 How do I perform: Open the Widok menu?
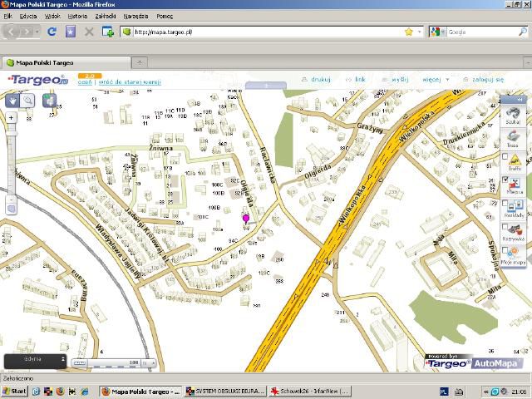[52, 16]
